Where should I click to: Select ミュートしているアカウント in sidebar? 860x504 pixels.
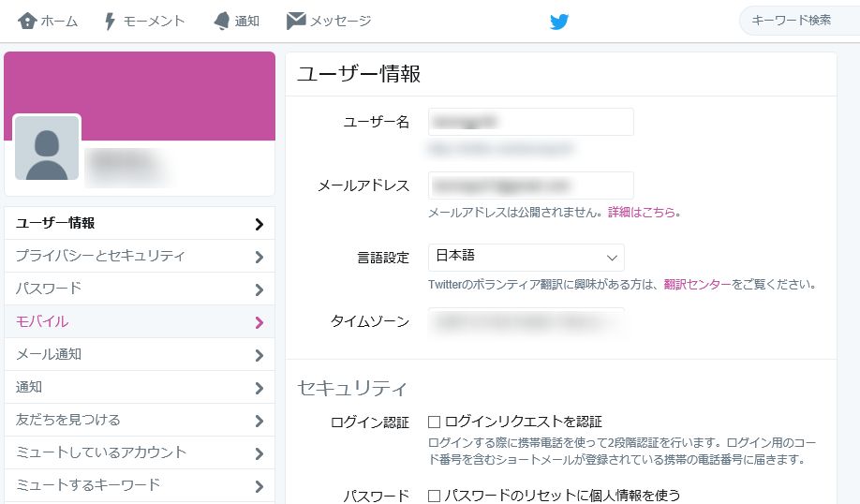tap(140, 453)
